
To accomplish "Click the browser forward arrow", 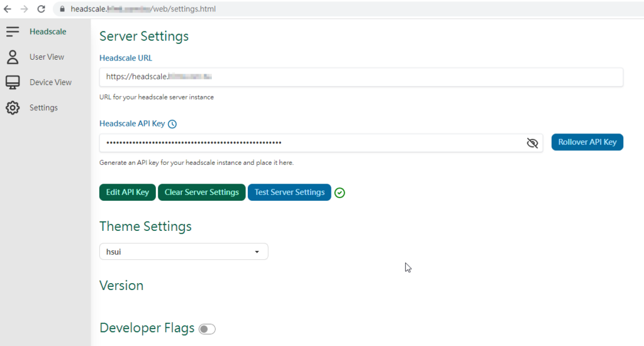I will coord(25,9).
